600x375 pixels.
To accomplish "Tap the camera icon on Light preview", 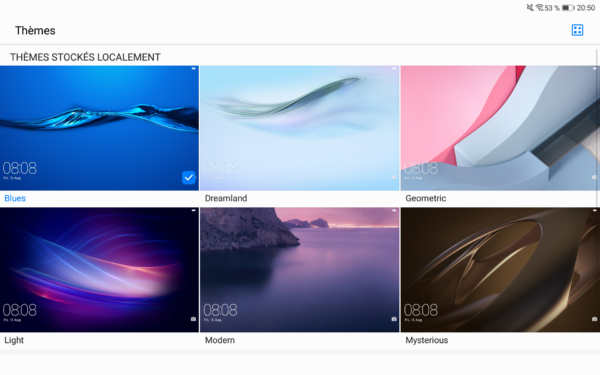I will [193, 319].
